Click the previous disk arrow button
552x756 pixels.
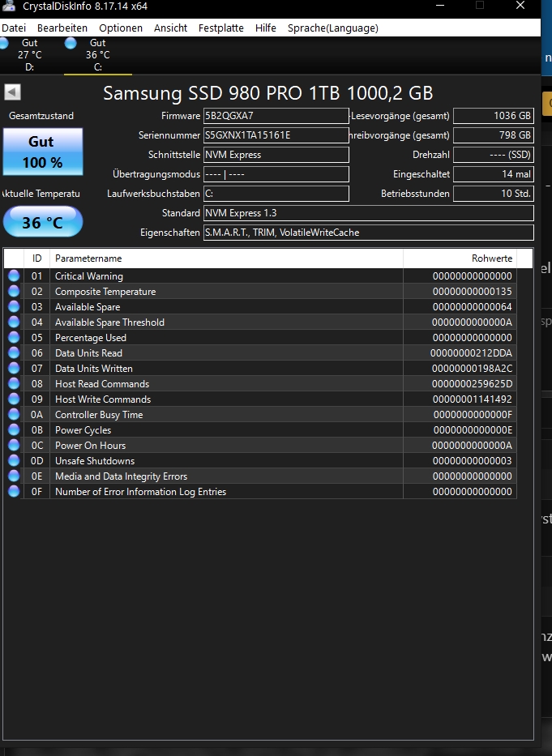point(12,92)
